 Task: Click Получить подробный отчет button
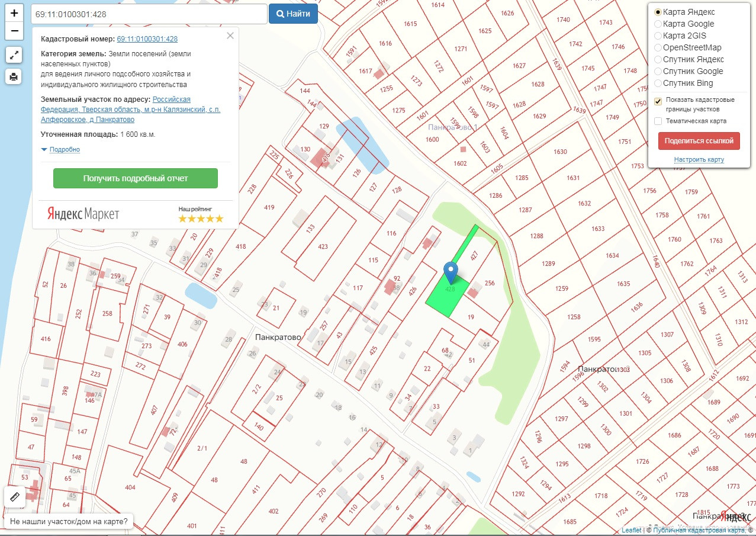136,178
